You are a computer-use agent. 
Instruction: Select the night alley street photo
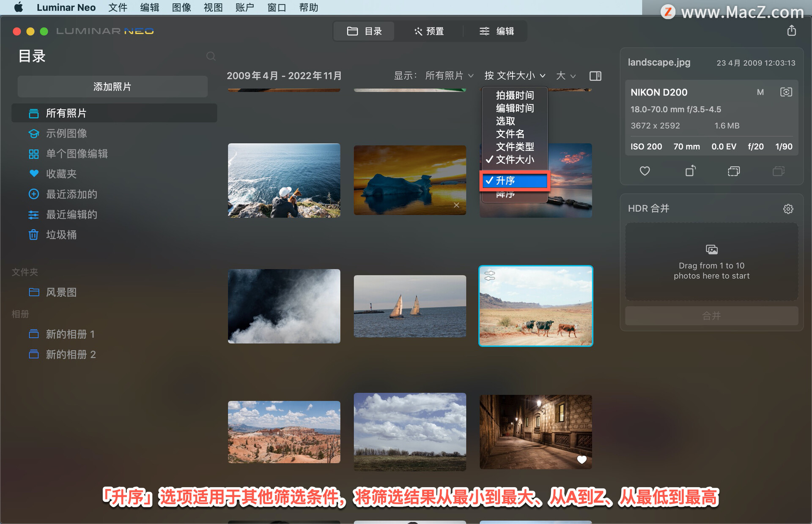coord(536,432)
